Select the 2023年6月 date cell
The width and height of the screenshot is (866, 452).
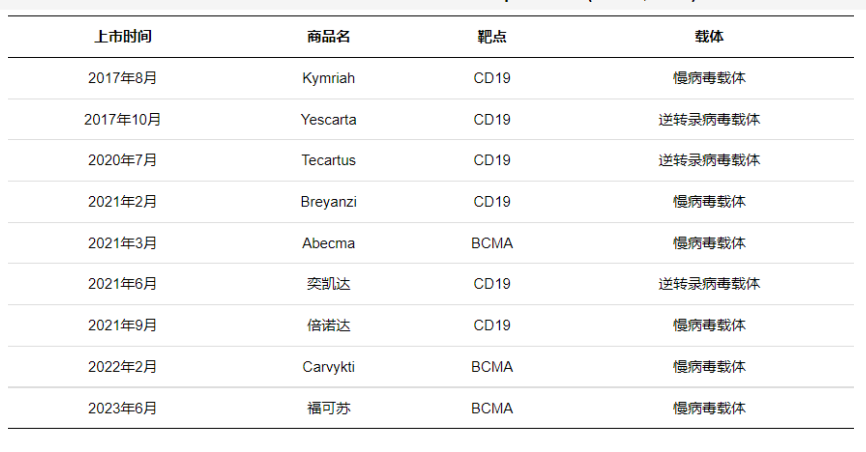coord(123,408)
